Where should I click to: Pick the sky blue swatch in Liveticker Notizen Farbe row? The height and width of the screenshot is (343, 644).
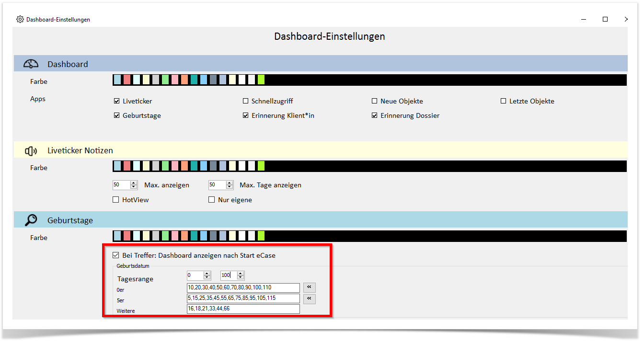click(203, 166)
